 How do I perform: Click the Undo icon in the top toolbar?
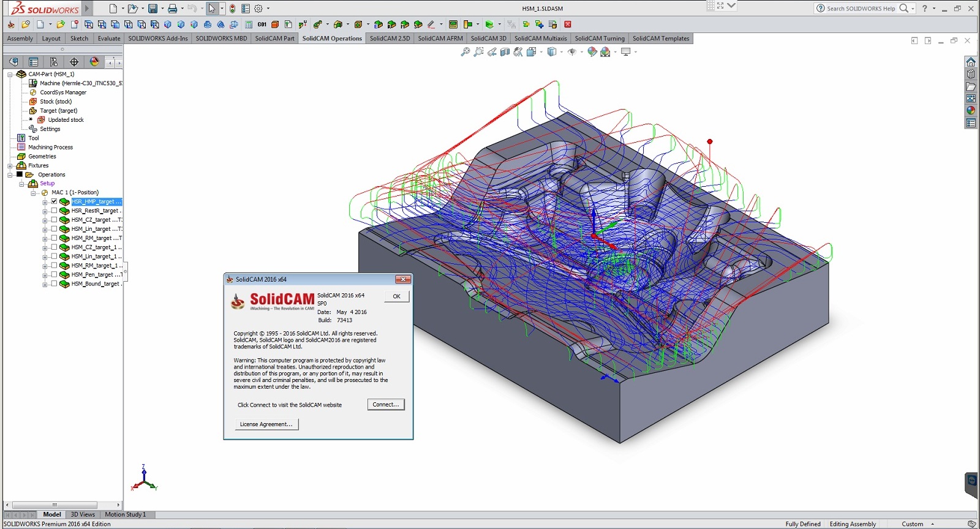(192, 9)
